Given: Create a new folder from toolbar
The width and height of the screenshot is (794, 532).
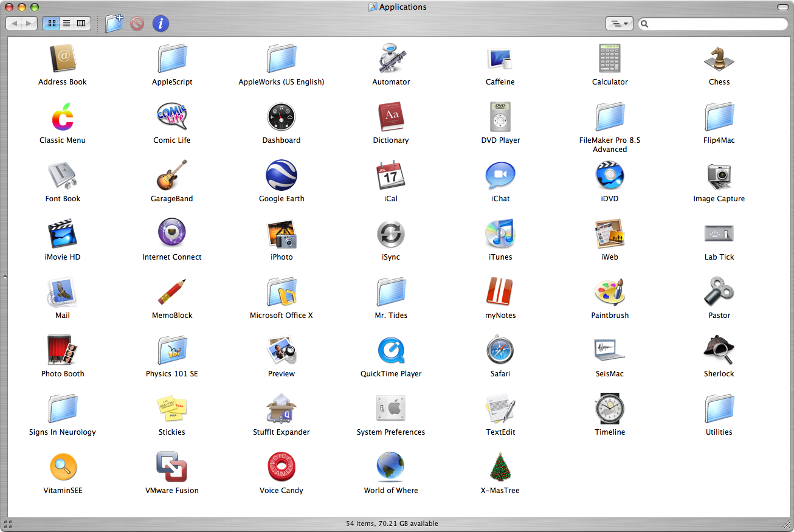Looking at the screenshot, I should pos(114,23).
